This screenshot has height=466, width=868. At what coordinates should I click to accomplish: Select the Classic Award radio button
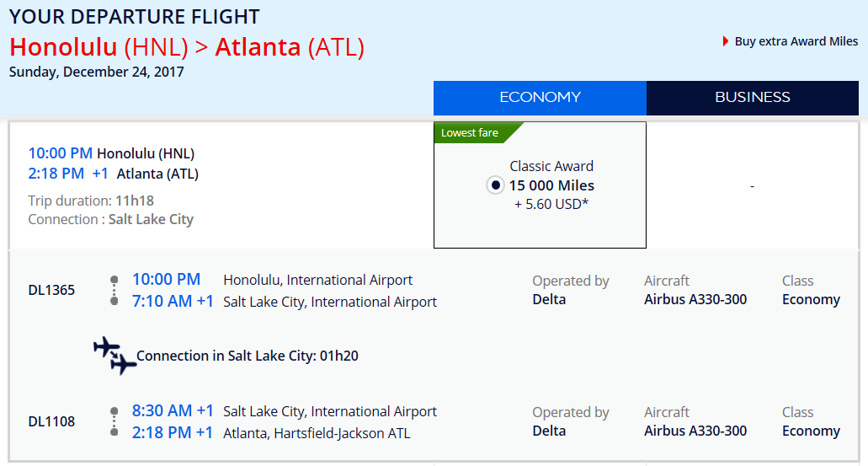point(495,185)
